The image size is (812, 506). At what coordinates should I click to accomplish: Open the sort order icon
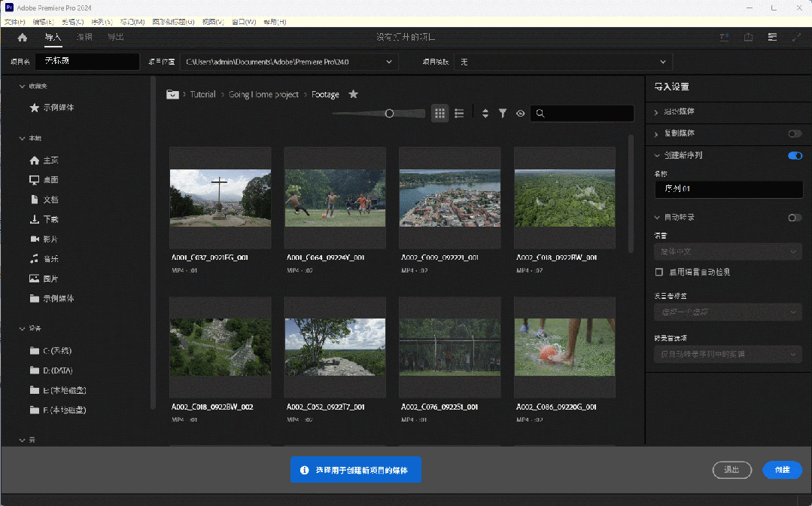pos(485,114)
